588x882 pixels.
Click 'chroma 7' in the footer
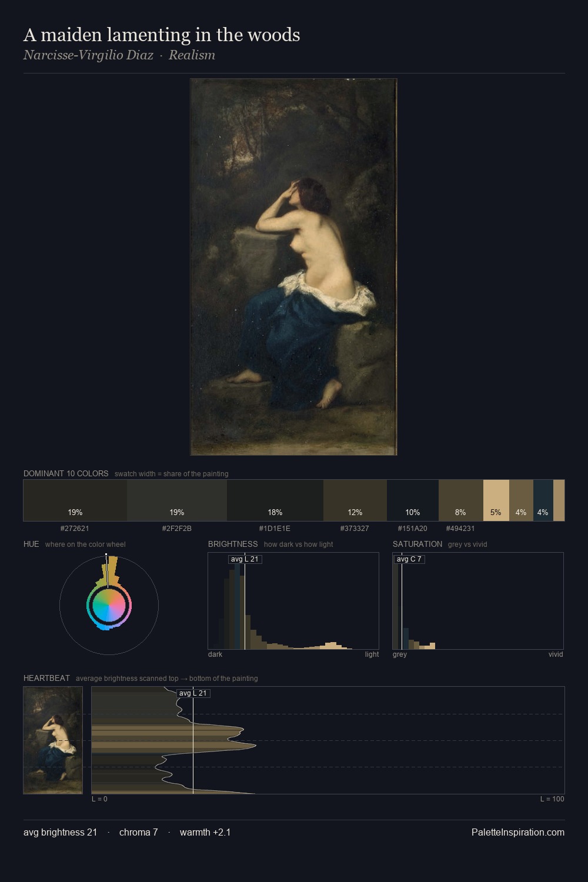138,832
